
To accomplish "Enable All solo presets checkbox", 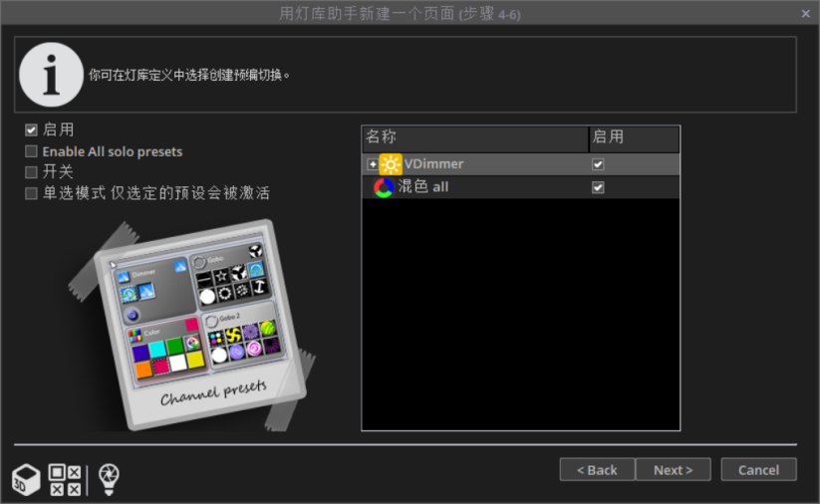I will point(32,151).
